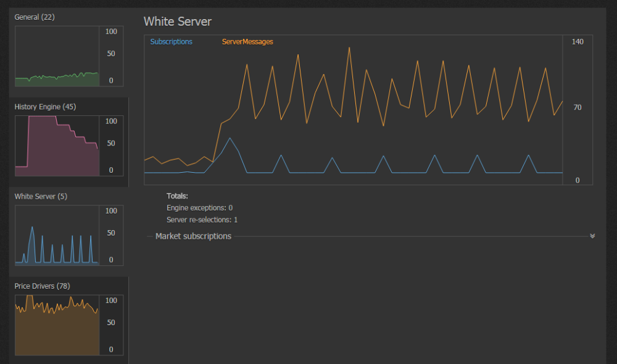Select the White Server (5) mini chart
The height and width of the screenshot is (364, 617).
(x=69, y=235)
